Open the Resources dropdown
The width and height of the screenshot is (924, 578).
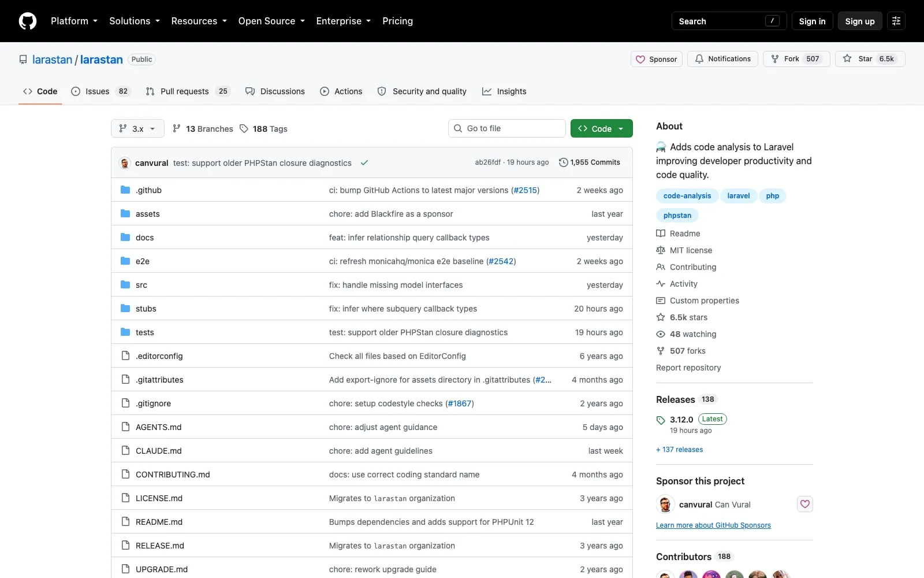(x=199, y=21)
